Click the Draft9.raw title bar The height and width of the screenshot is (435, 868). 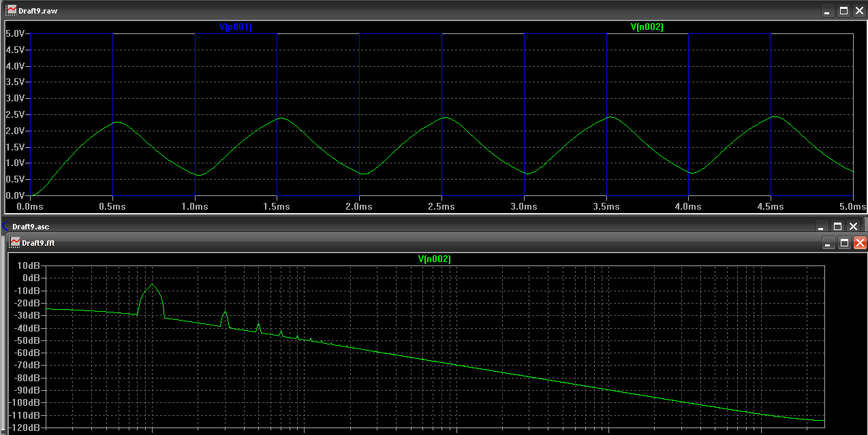pos(409,11)
